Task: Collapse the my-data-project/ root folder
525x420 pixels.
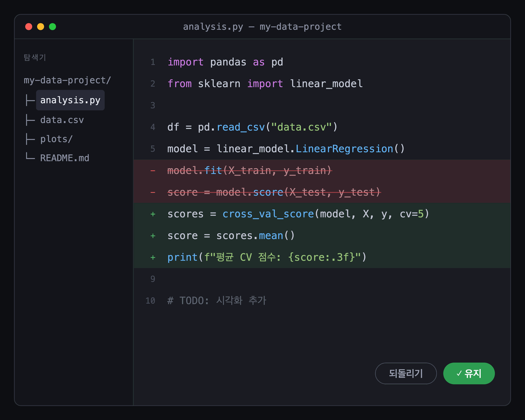Action: 67,80
